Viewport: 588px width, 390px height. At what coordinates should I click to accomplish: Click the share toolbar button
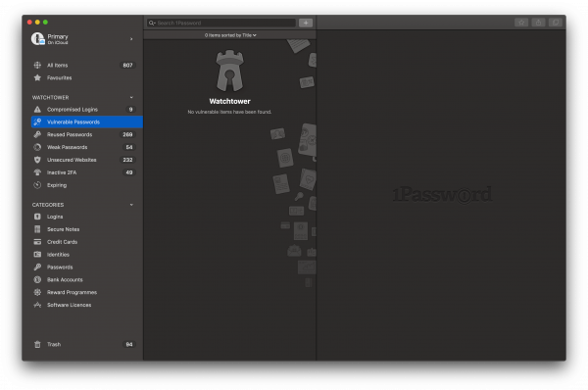(x=538, y=23)
